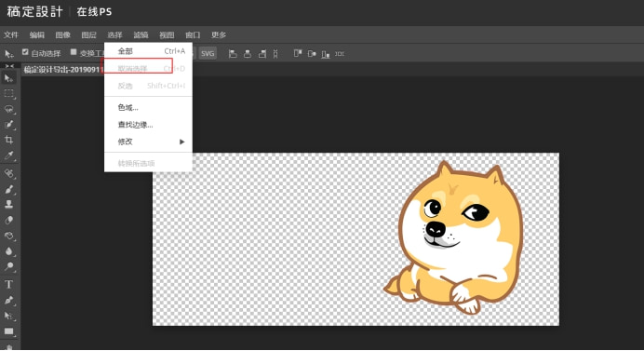Expand the 修改 submenu arrow
This screenshot has height=351, width=644.
click(182, 142)
